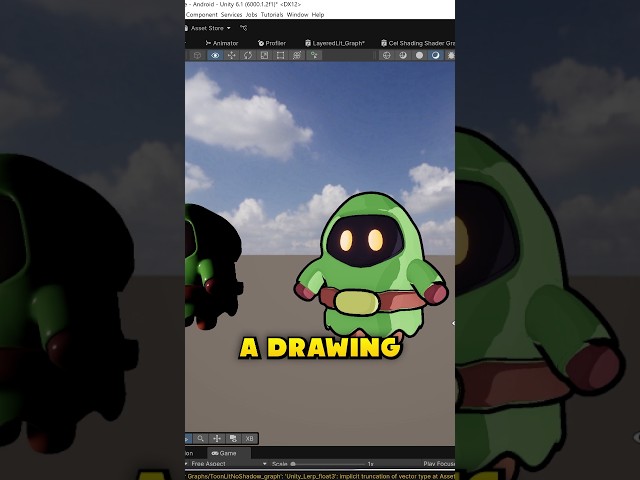Open the Free Aspect dropdown
Image resolution: width=640 pixels, height=480 pixels.
pos(227,464)
